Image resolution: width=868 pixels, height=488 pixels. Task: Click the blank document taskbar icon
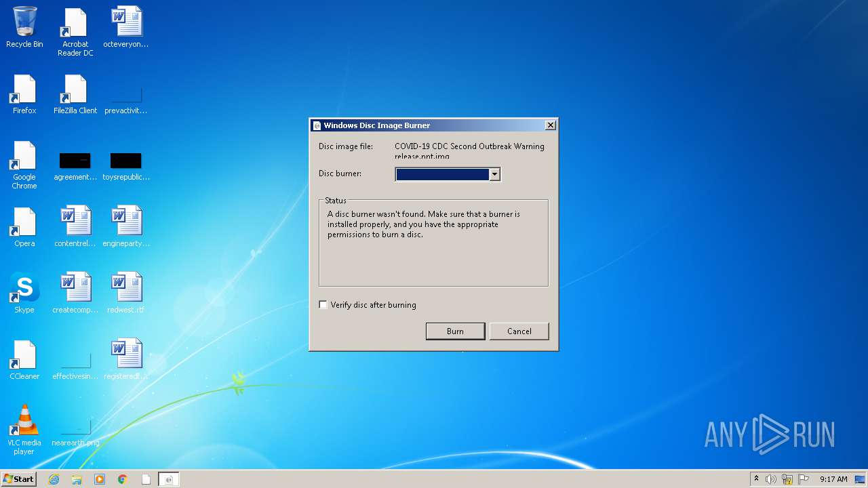coord(146,479)
